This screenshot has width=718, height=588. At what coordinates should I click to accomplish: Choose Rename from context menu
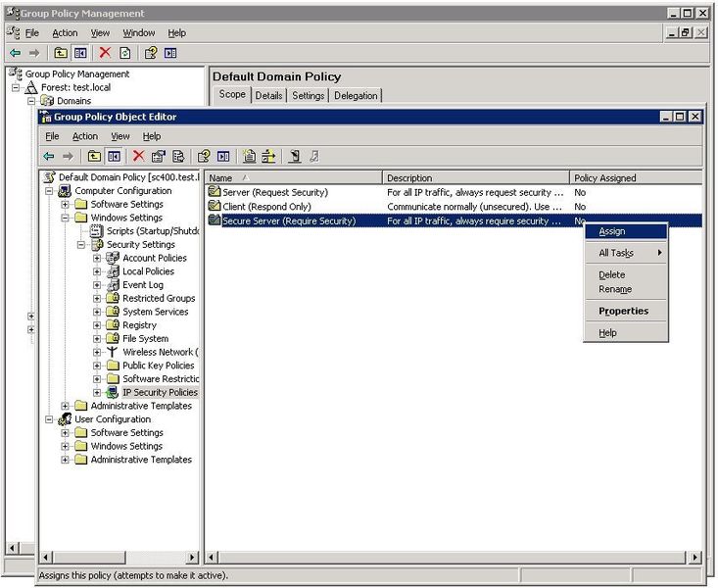[626, 289]
